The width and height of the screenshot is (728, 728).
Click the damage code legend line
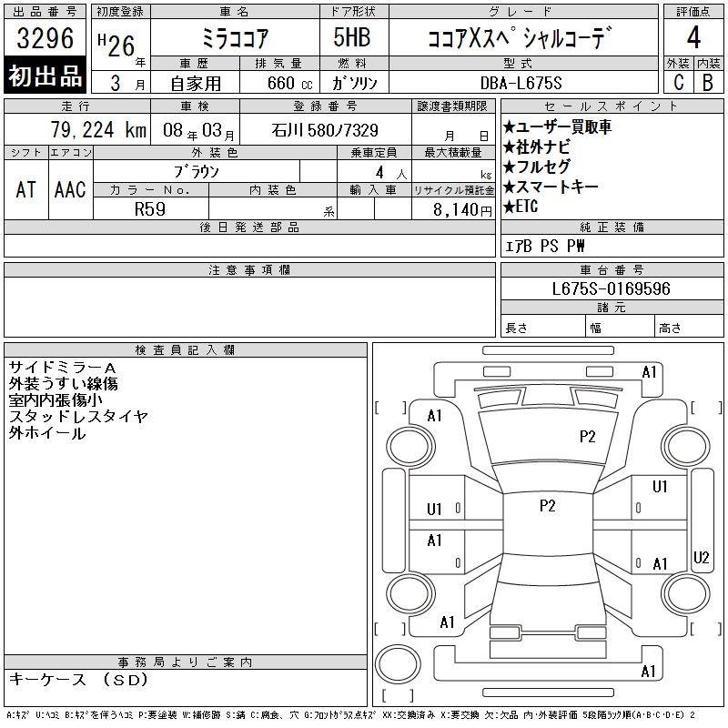tap(350, 715)
